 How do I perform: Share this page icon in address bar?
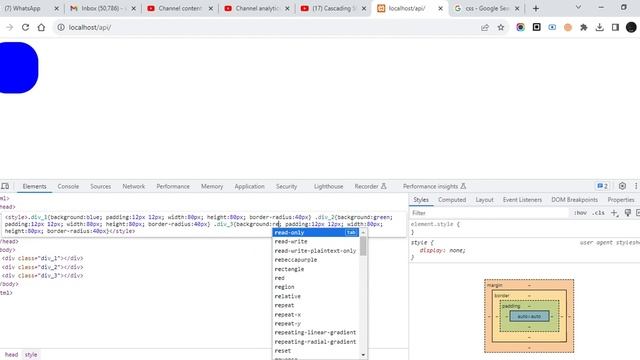(x=485, y=27)
